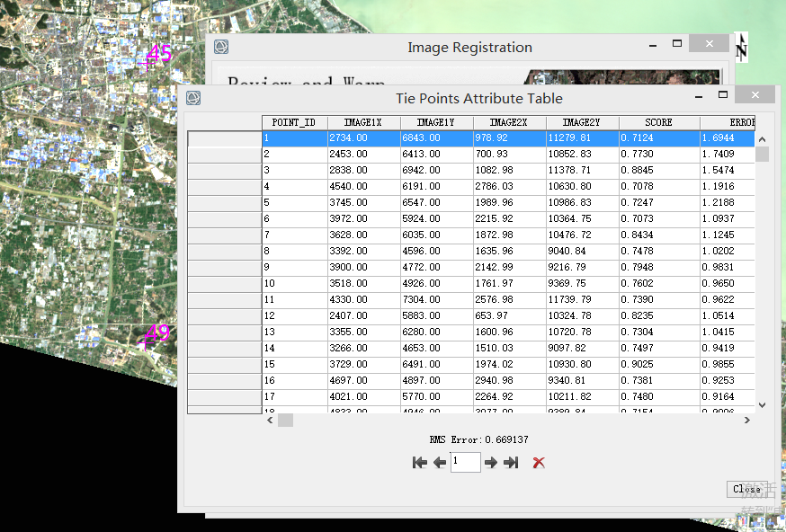The width and height of the screenshot is (786, 532).
Task: Click the table's vertical scrollbar down arrow
Action: pos(763,405)
